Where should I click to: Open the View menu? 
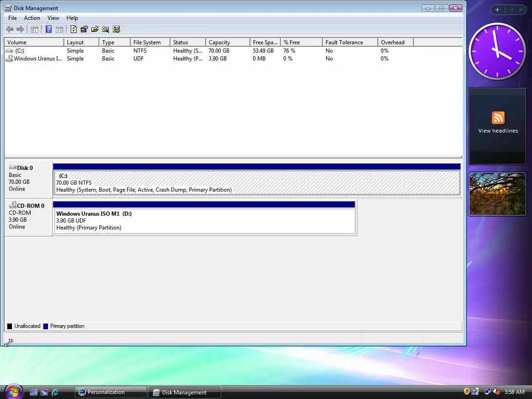click(53, 18)
